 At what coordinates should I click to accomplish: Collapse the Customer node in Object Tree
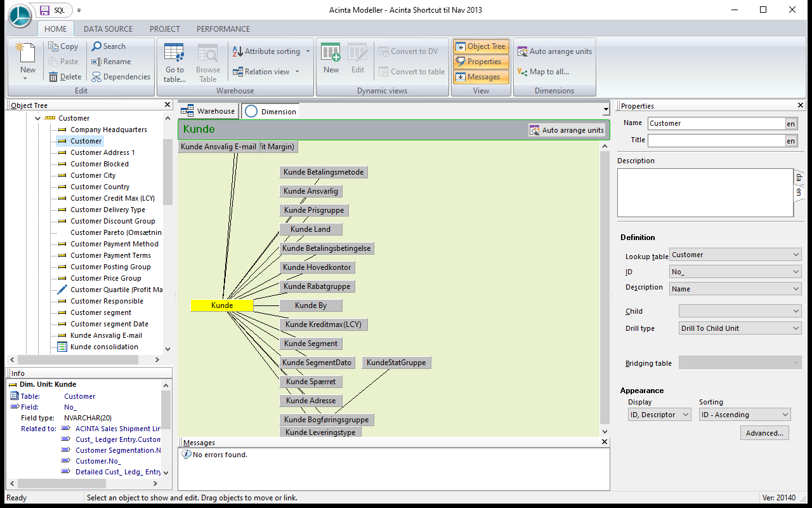click(38, 118)
